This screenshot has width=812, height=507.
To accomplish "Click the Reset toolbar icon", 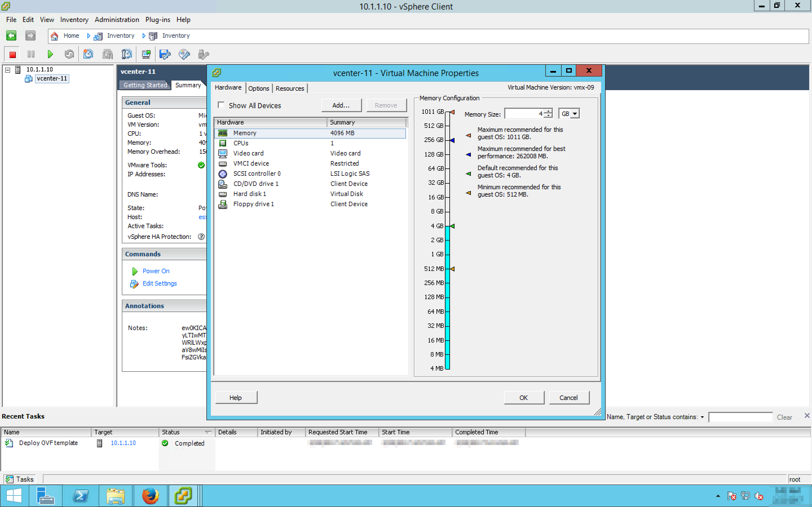I will click(x=69, y=54).
